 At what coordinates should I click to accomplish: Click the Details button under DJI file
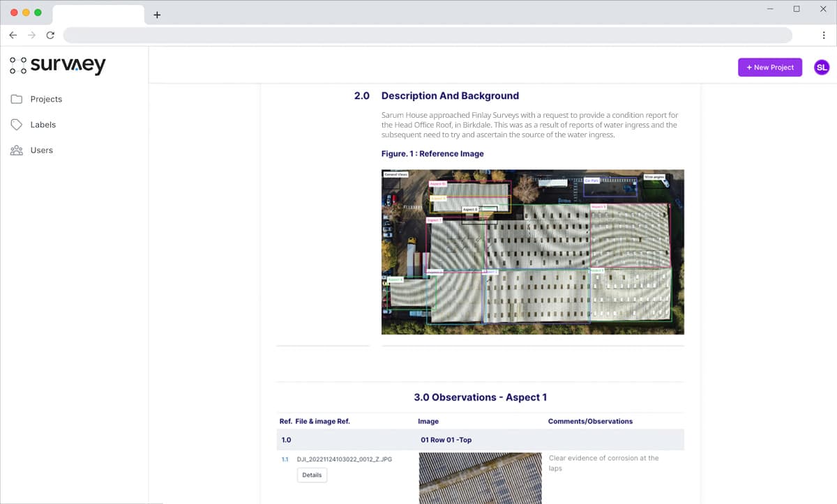[312, 475]
